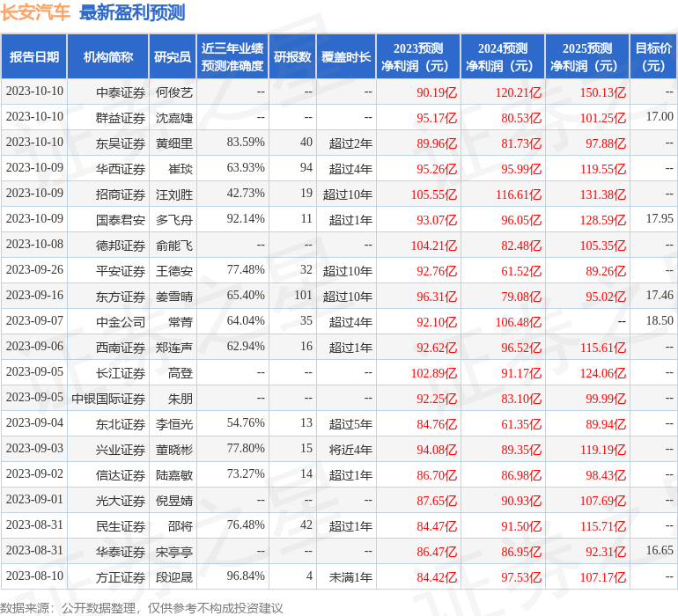
Task: Click coverage 将近4年
Action: (x=350, y=450)
